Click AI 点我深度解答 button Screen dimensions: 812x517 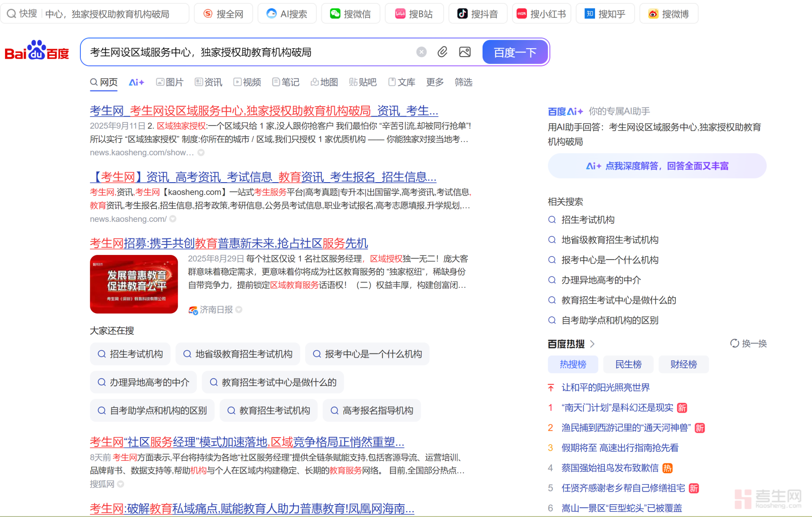tap(657, 166)
